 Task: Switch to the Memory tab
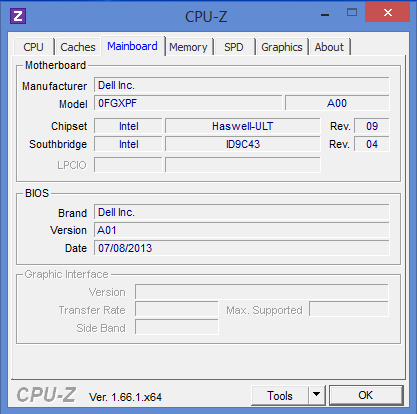point(188,47)
